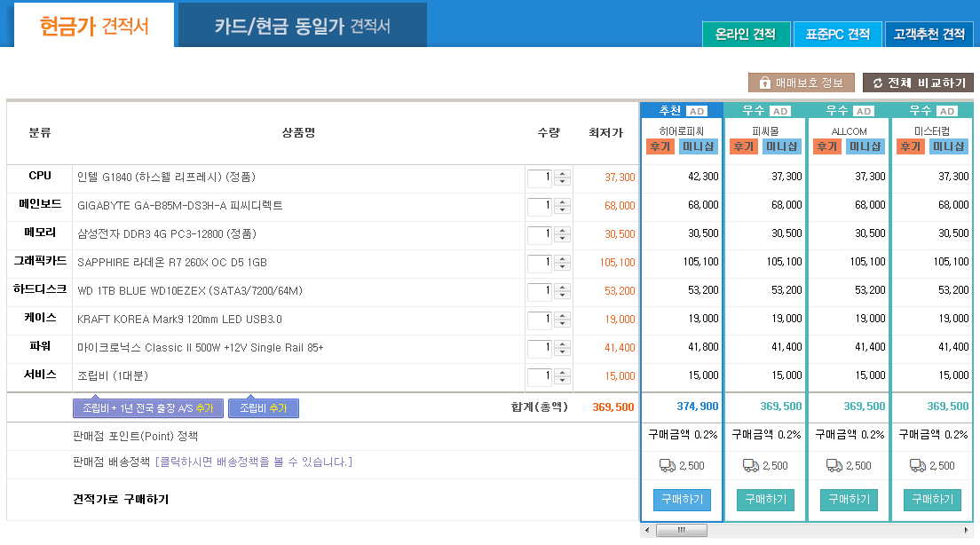Switch to 카드/현금 동일가 견적서 tab
This screenshot has width=980, height=545.
[302, 26]
